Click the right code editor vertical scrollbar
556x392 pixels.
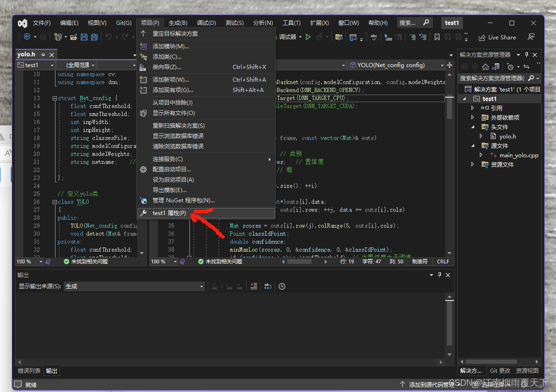(450, 164)
